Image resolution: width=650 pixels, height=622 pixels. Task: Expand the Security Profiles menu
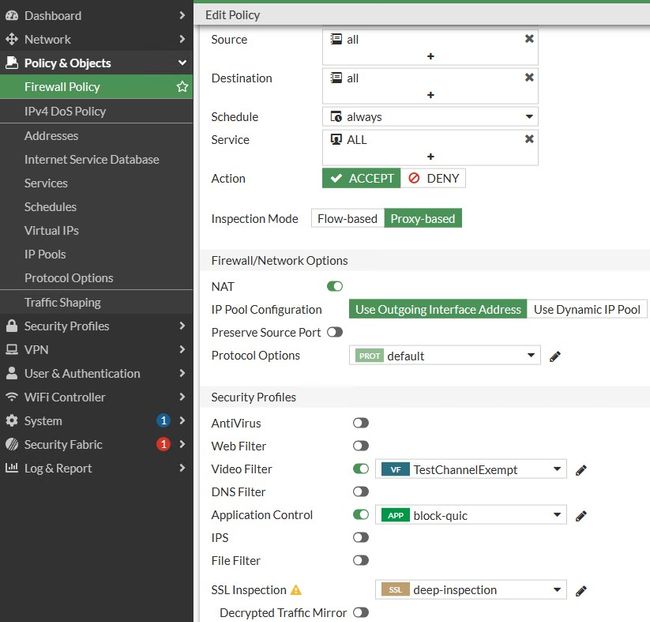[x=95, y=326]
